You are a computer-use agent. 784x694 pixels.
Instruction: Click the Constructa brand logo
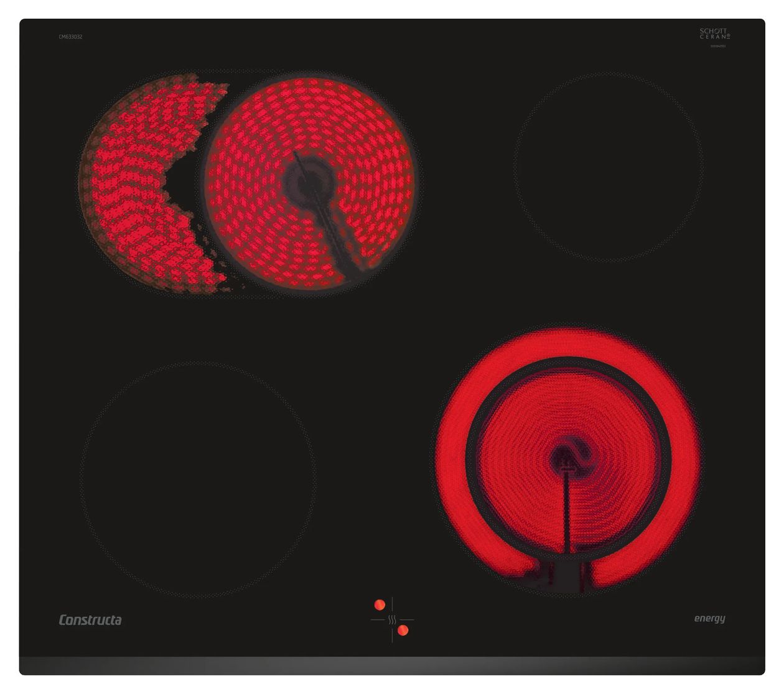tap(90, 620)
